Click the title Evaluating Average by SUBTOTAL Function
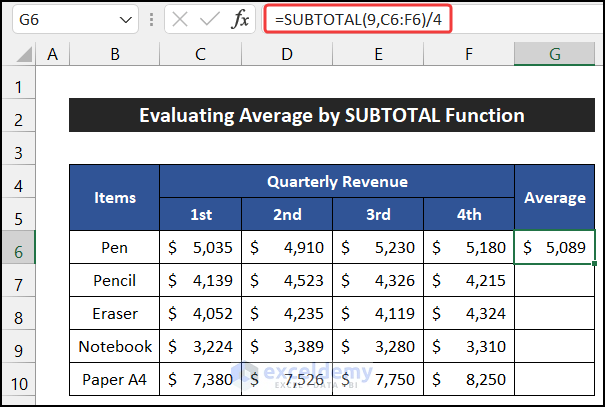605x407 pixels. tap(332, 115)
